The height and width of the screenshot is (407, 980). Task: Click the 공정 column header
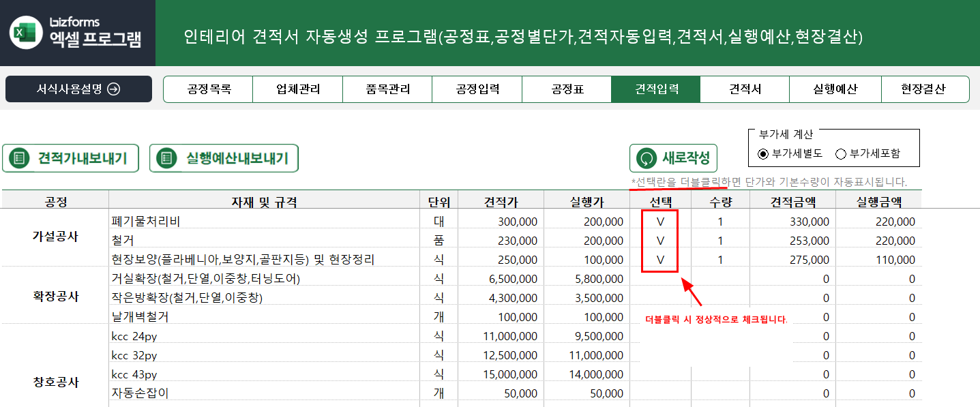click(55, 201)
